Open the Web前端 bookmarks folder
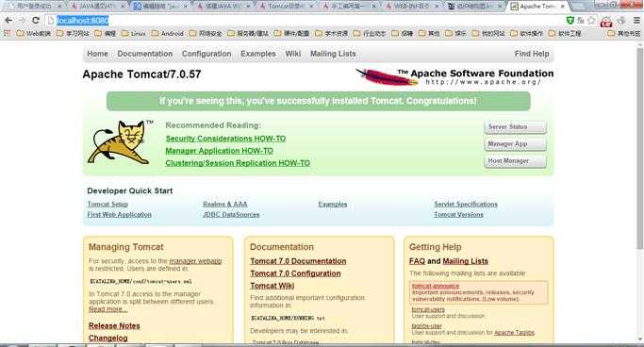 (34, 33)
